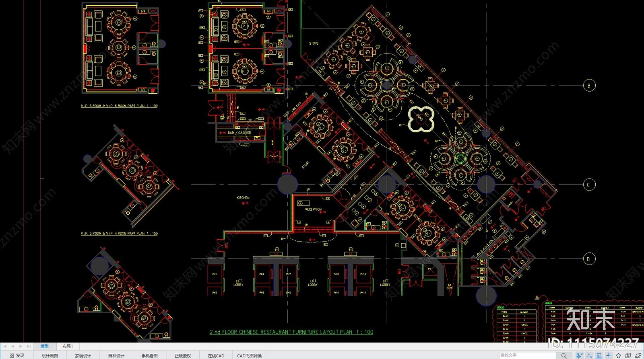The height and width of the screenshot is (359, 644).
Task: Click the star favorites icon
Action: point(619,356)
